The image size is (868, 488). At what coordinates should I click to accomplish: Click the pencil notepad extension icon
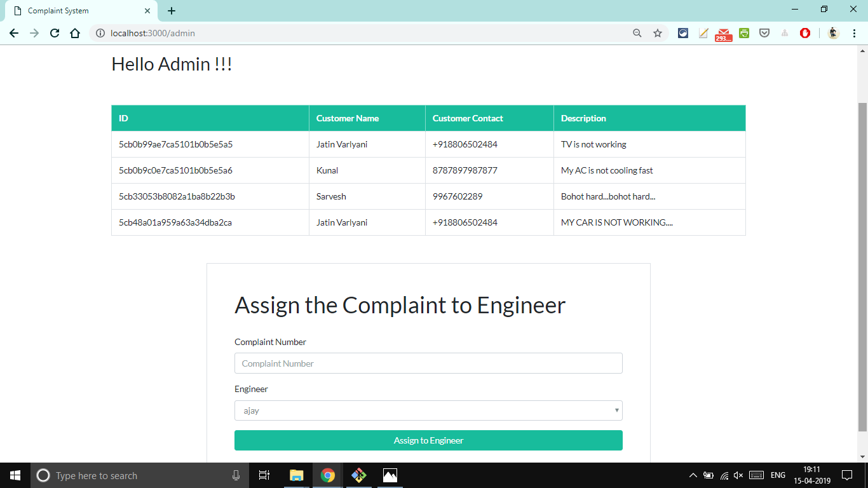703,33
